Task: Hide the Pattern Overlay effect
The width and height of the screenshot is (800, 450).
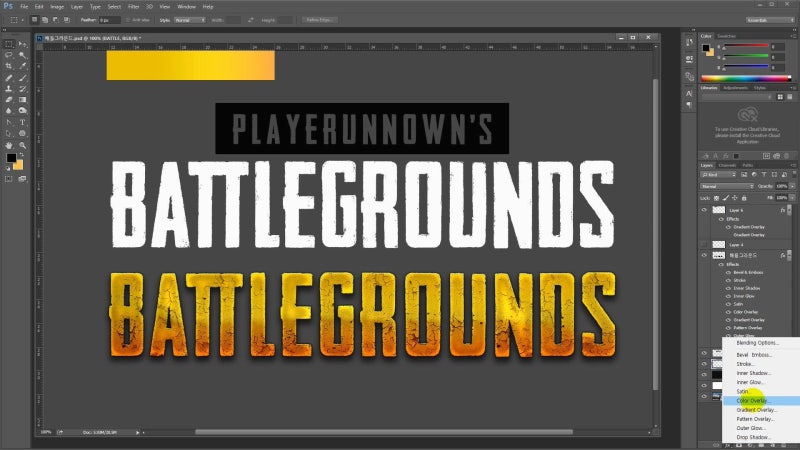Action: pos(729,328)
